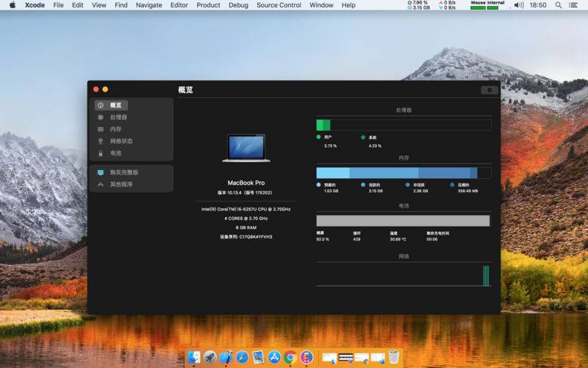Open Spotlight search magnifier
588x368 pixels.
point(559,5)
